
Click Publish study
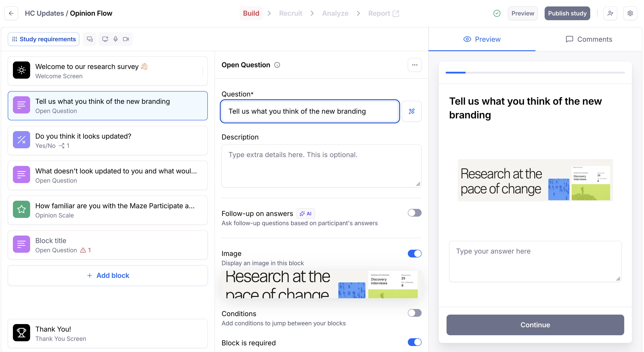567,13
